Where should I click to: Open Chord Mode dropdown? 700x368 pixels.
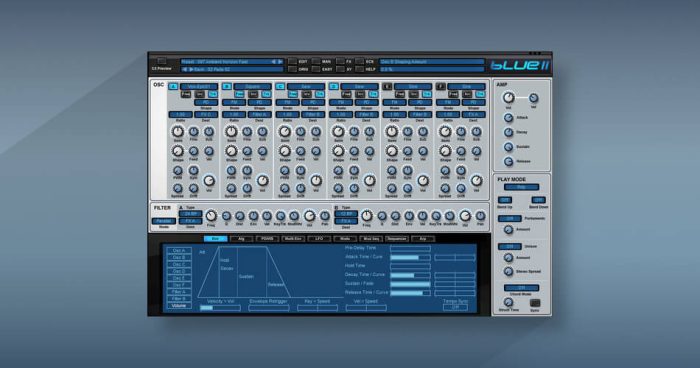[x=521, y=288]
